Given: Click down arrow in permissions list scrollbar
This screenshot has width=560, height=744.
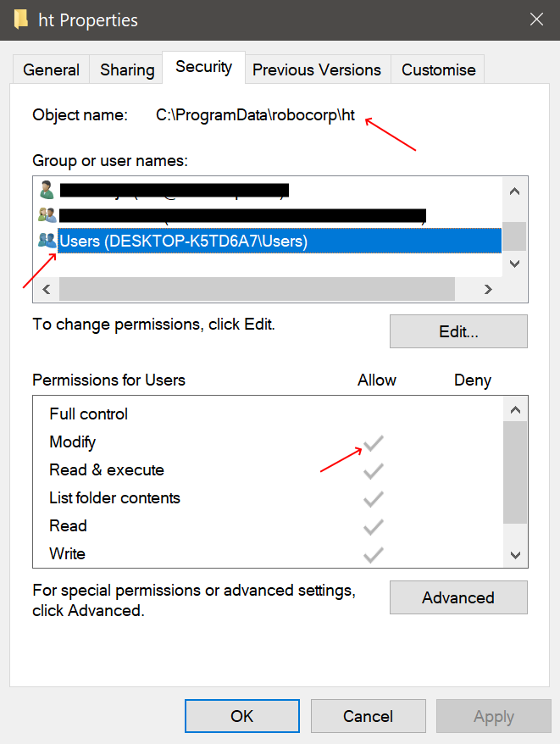Looking at the screenshot, I should (x=515, y=555).
